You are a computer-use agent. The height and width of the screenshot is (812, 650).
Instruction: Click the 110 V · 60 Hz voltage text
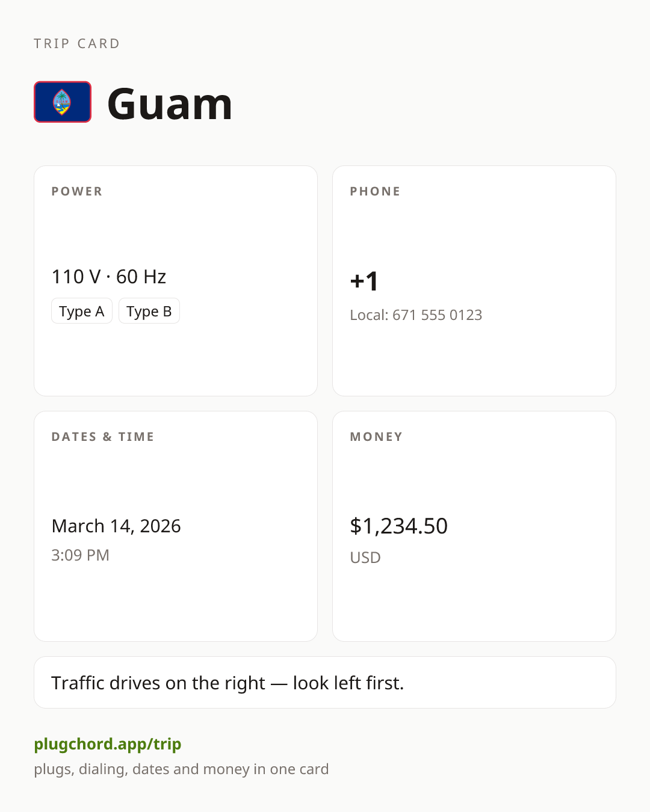coord(109,277)
